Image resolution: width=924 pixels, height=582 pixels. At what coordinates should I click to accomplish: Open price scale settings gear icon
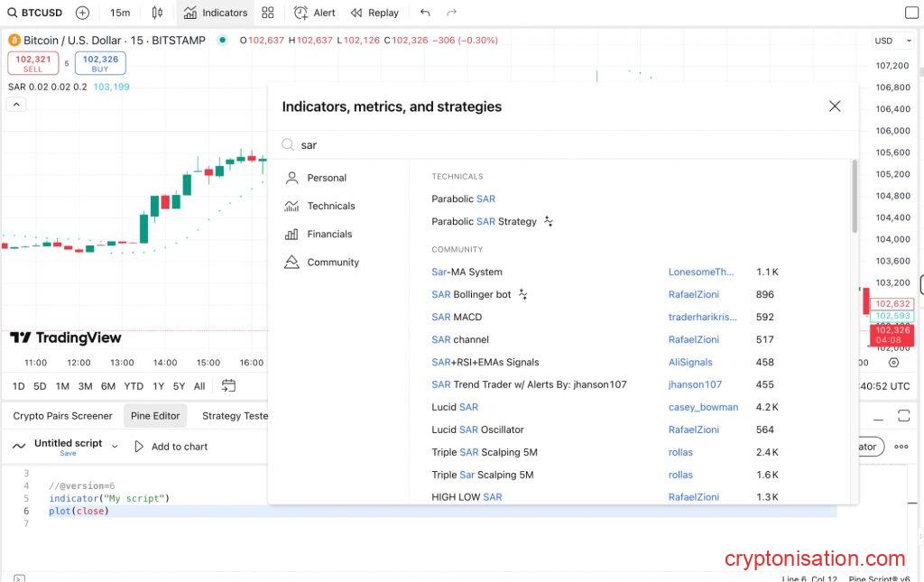click(x=893, y=362)
